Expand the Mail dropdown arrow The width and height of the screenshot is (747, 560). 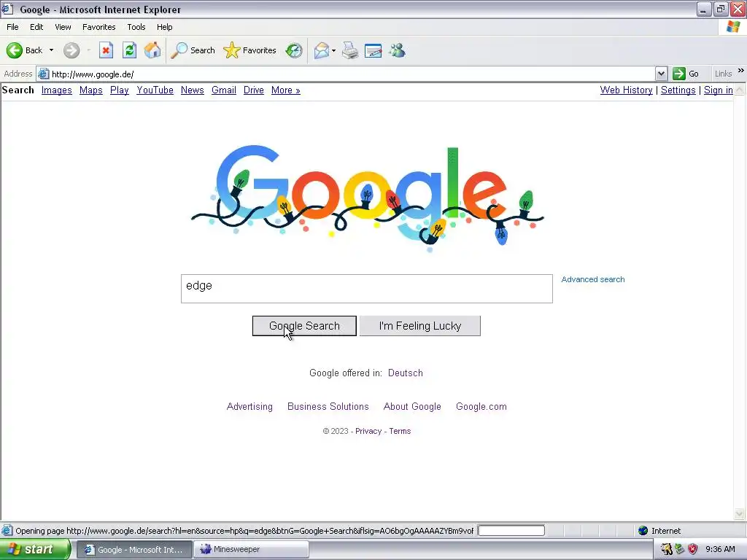(x=333, y=50)
